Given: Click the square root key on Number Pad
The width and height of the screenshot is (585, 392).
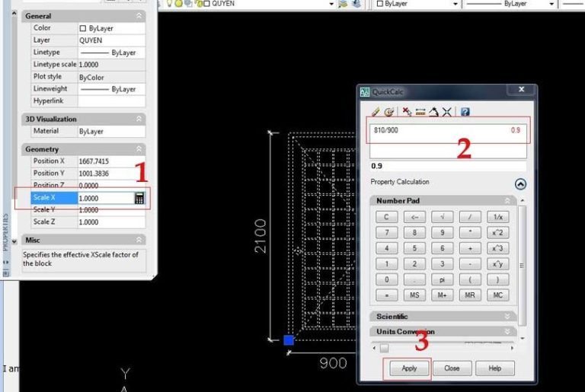Looking at the screenshot, I should click(442, 217).
